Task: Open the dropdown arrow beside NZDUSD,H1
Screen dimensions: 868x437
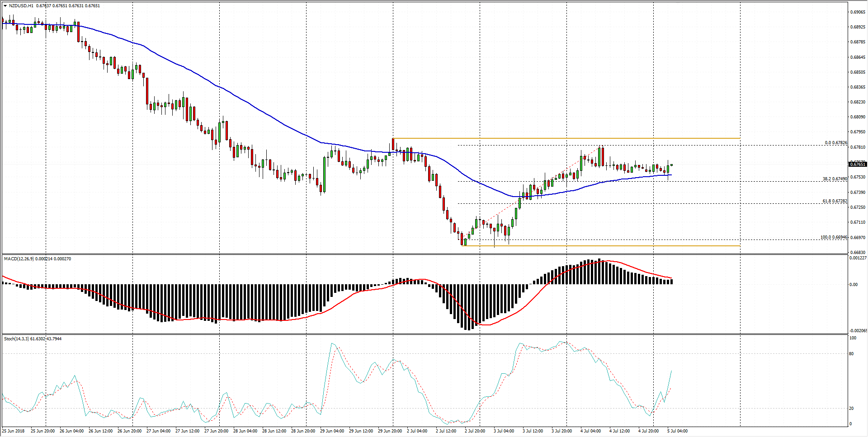Action: (5, 6)
